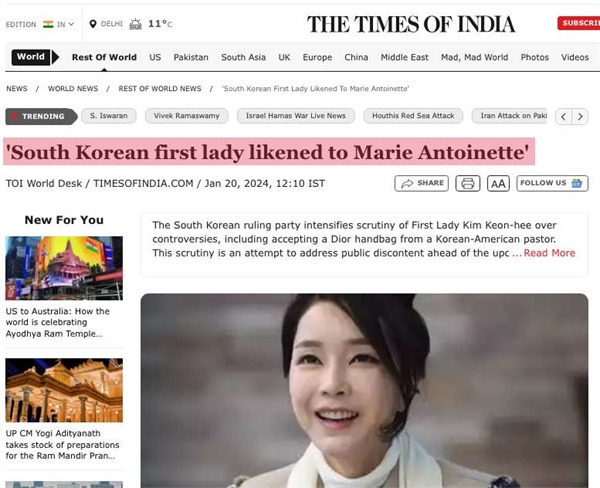The width and height of the screenshot is (600, 488).
Task: Click the Share arrow button
Action: [421, 183]
